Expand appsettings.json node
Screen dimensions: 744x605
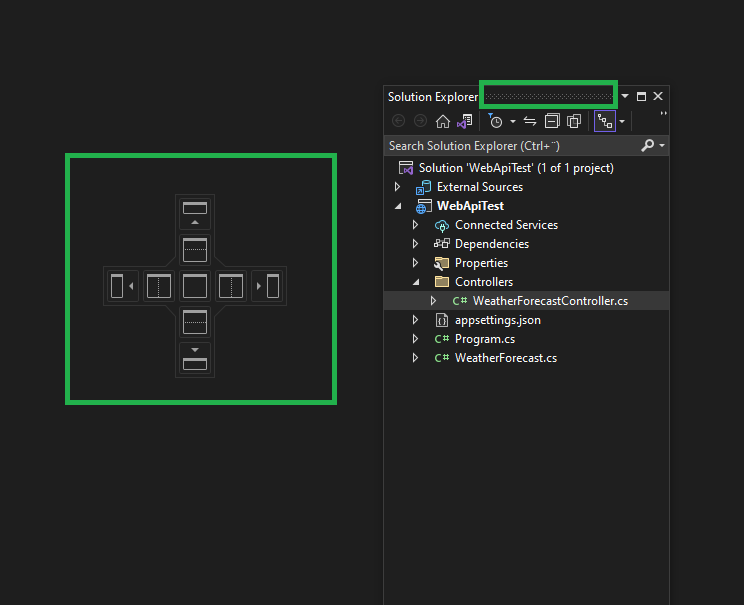[x=416, y=320]
